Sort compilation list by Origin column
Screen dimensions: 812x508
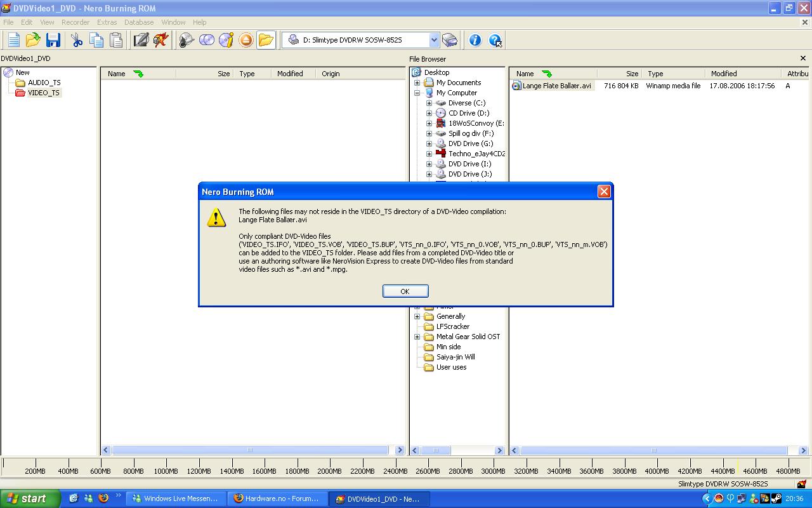[361, 74]
